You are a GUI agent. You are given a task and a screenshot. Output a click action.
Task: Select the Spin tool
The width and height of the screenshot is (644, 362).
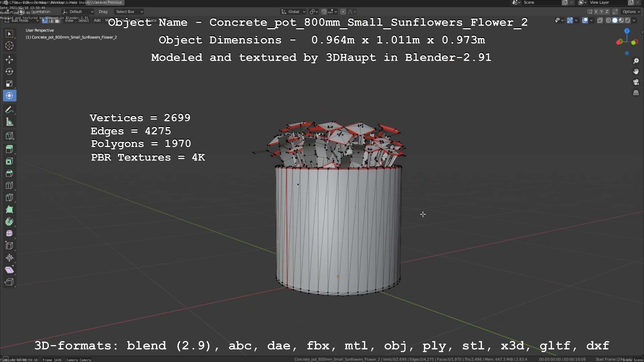tap(9, 221)
